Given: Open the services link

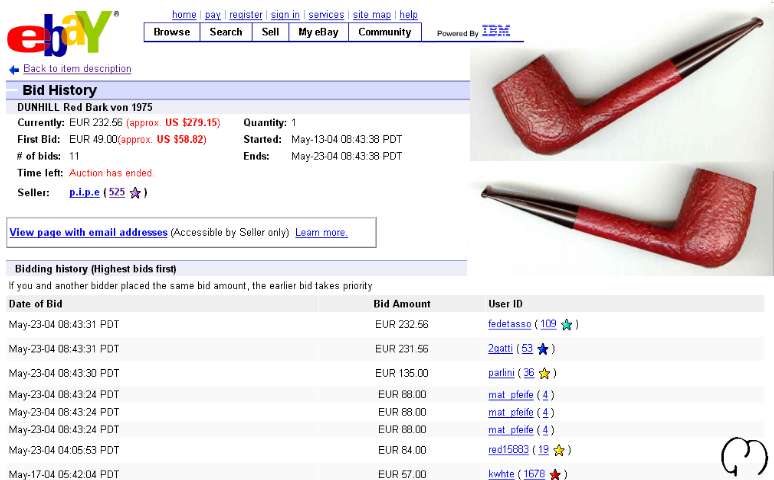Looking at the screenshot, I should (326, 15).
